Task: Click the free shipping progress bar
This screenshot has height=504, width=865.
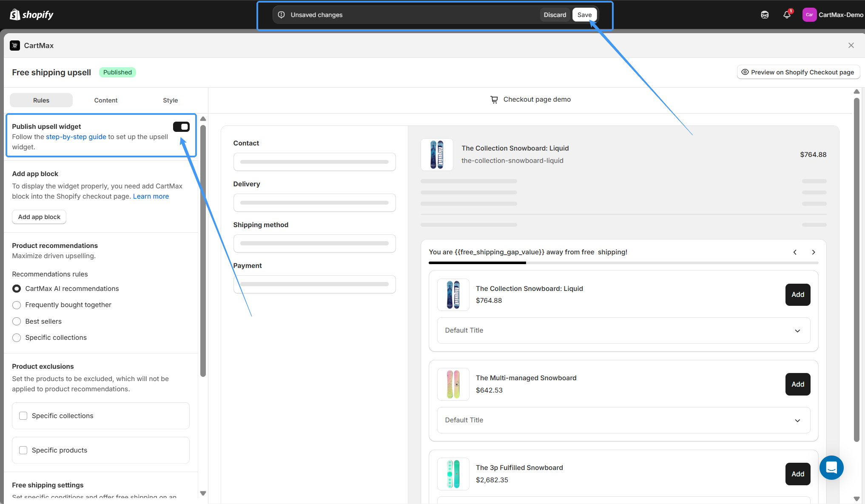Action: click(x=623, y=263)
